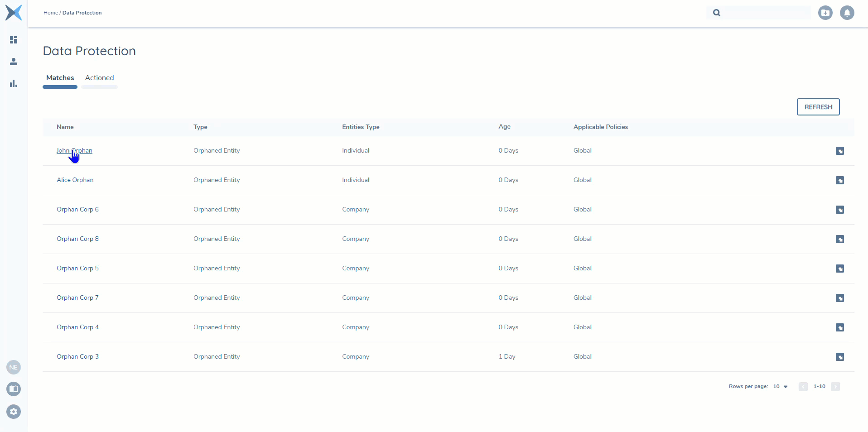The width and height of the screenshot is (868, 432).
Task: Switch to the Actioned tab
Action: (x=99, y=77)
